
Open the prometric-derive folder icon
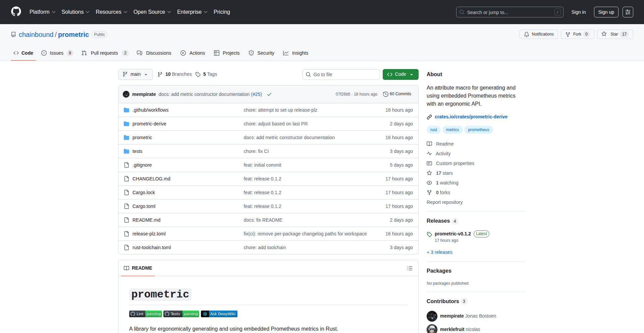point(126,124)
